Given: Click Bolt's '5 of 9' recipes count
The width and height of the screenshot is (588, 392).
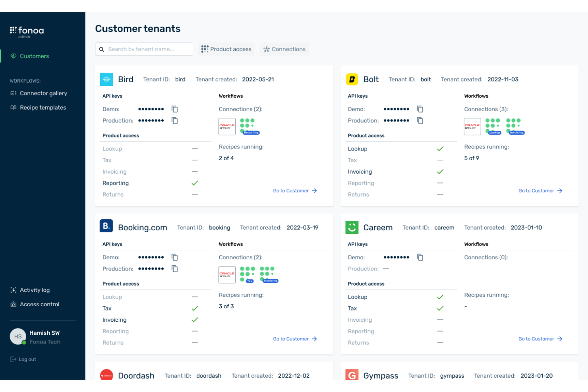Looking at the screenshot, I should (x=472, y=158).
